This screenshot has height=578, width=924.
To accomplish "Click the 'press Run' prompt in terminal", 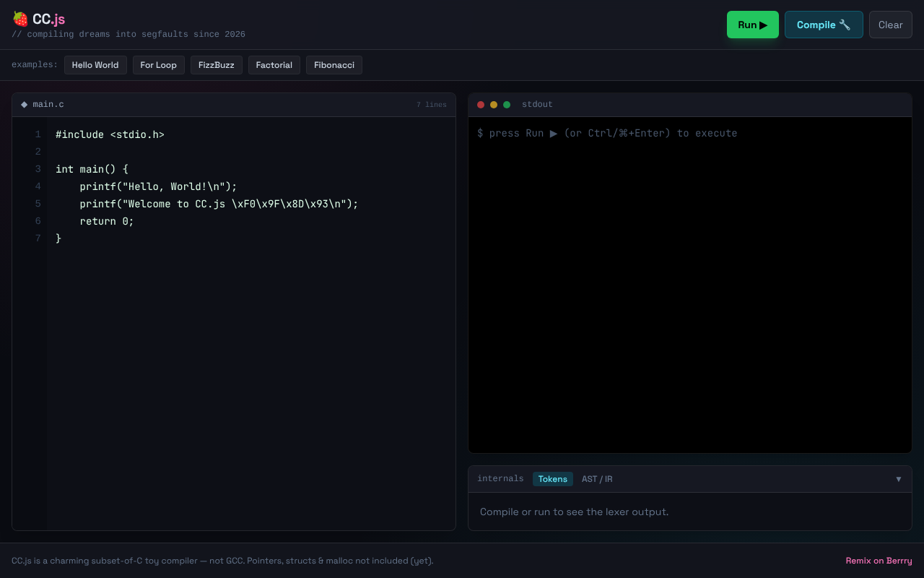I will (x=607, y=133).
